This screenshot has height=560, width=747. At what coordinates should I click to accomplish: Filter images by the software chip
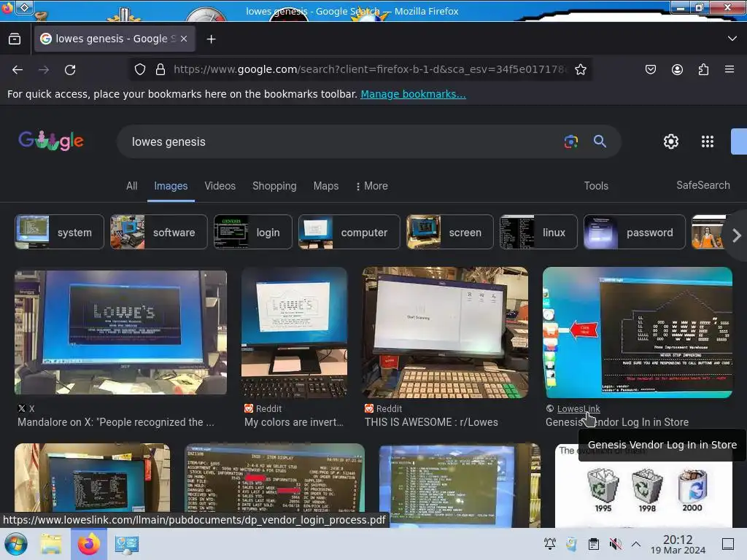[158, 233]
